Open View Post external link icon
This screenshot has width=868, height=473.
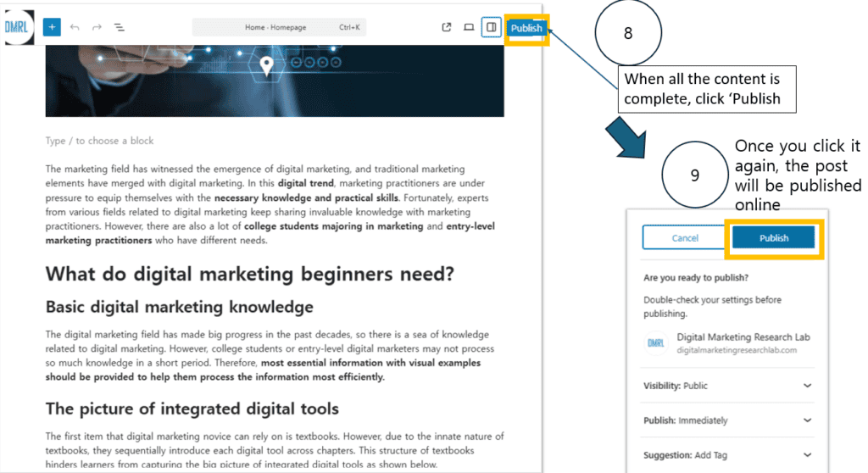coord(447,27)
